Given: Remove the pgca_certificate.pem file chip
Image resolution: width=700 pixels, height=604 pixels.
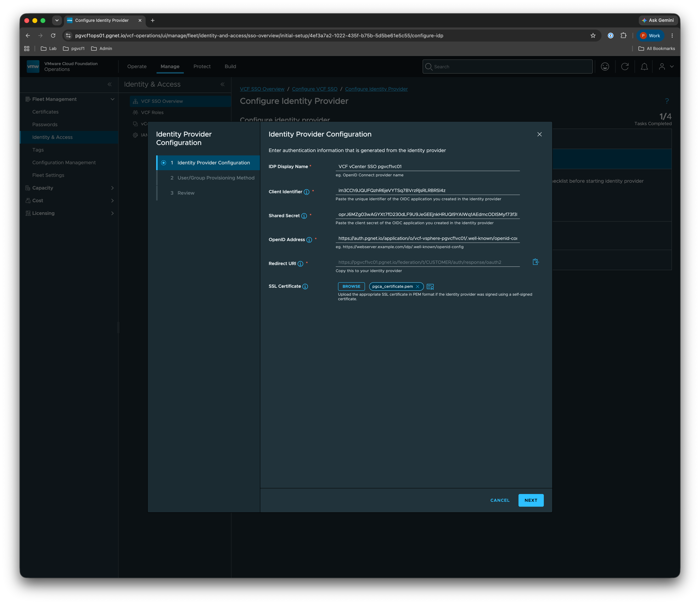Looking at the screenshot, I should coord(418,287).
